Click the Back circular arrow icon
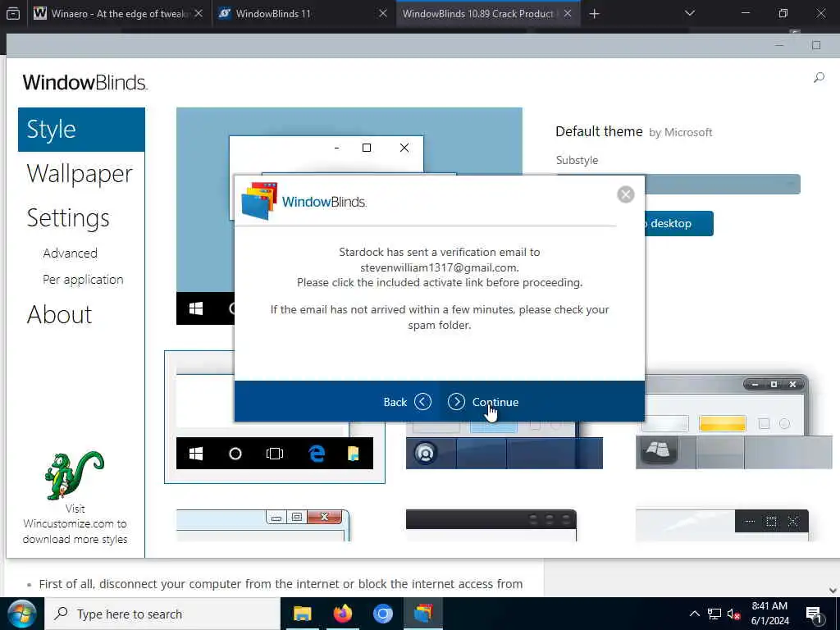Image resolution: width=840 pixels, height=630 pixels. [x=422, y=402]
